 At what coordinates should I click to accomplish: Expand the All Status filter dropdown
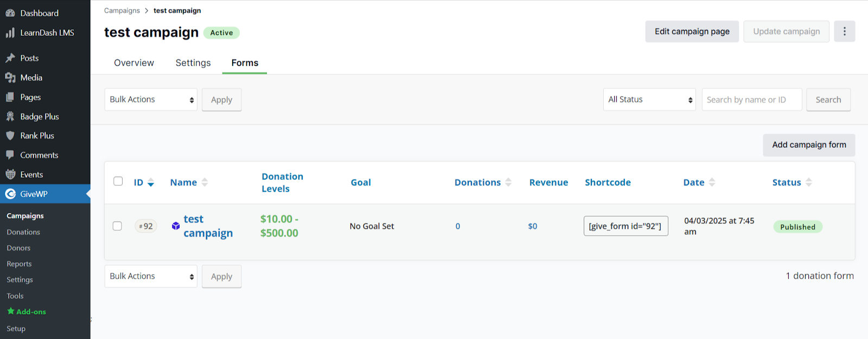[x=649, y=100]
